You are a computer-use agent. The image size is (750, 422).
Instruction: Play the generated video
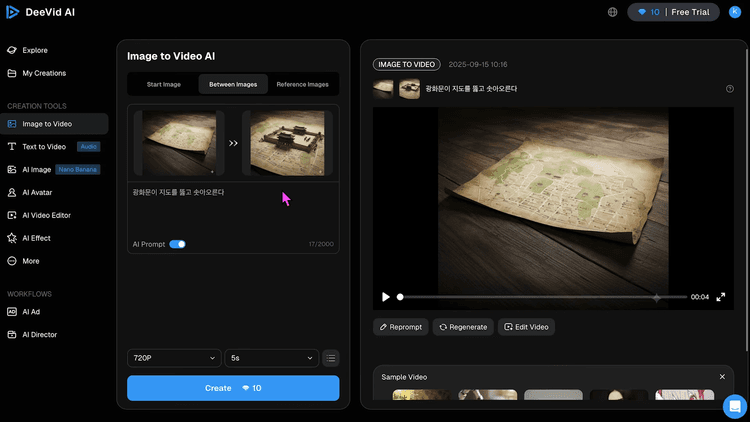tap(386, 297)
